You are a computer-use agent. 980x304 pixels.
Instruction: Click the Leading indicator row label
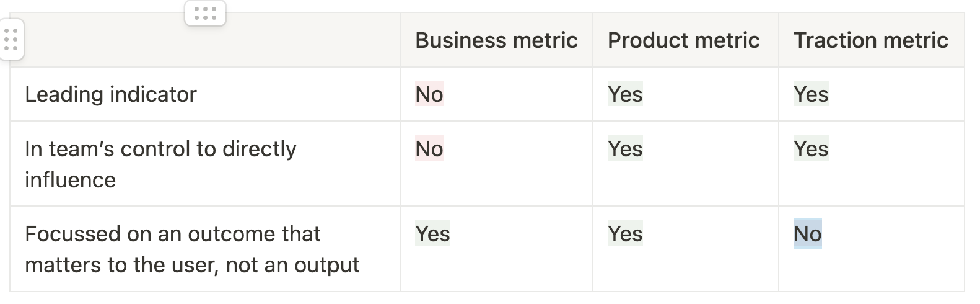click(x=111, y=94)
